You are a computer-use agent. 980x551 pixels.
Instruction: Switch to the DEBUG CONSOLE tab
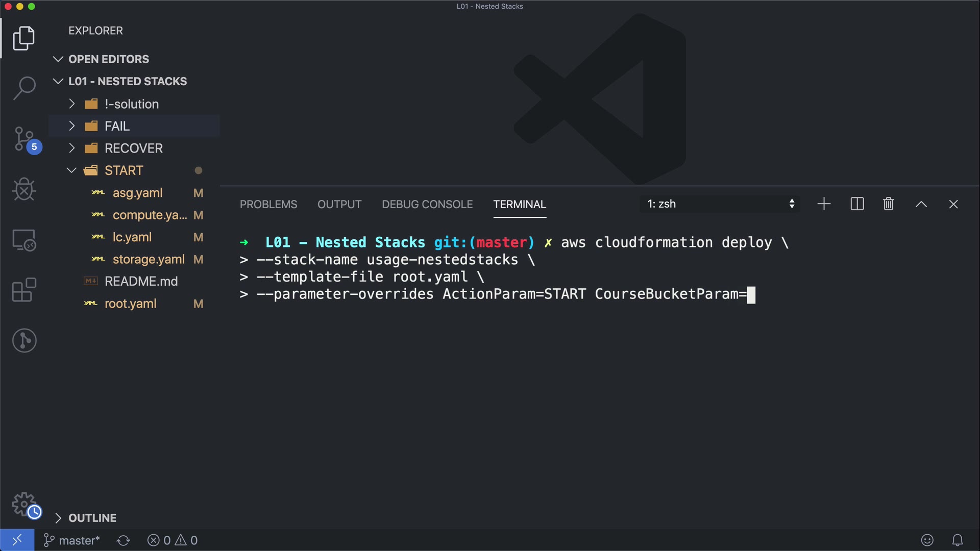(427, 204)
